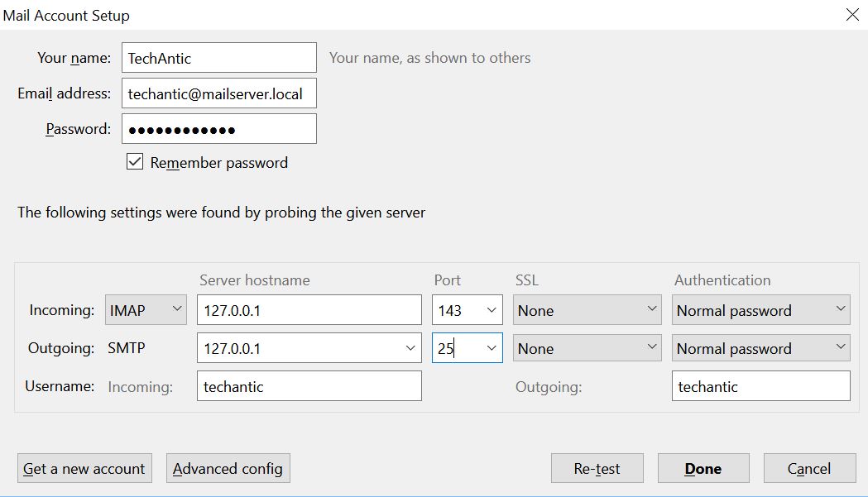This screenshot has width=868, height=497.
Task: Expand the outgoing SMTP hostname dropdown
Action: point(410,348)
